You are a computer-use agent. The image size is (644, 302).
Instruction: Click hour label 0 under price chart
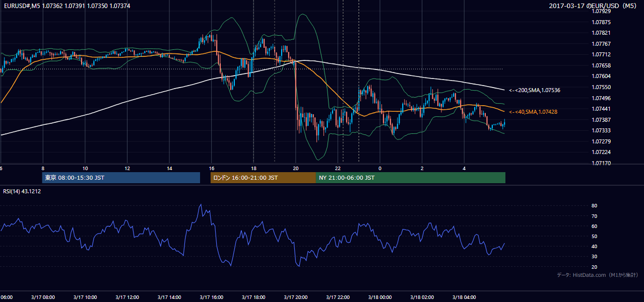(x=380, y=169)
